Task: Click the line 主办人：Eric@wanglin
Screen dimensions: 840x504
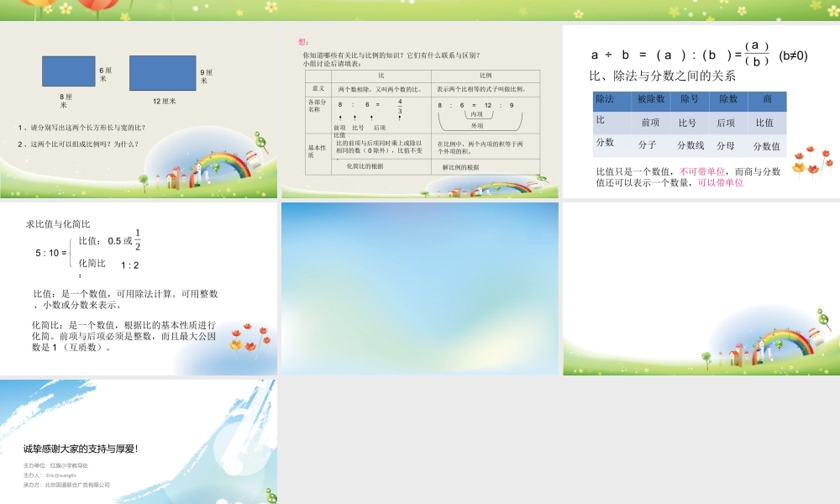Action: click(50, 475)
